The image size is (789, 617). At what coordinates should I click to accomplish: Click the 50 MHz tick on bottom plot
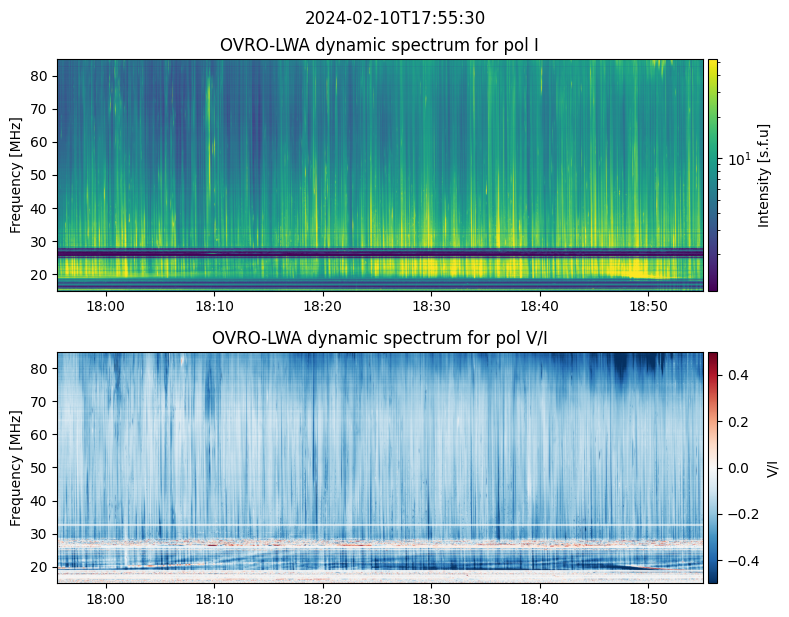pos(42,467)
